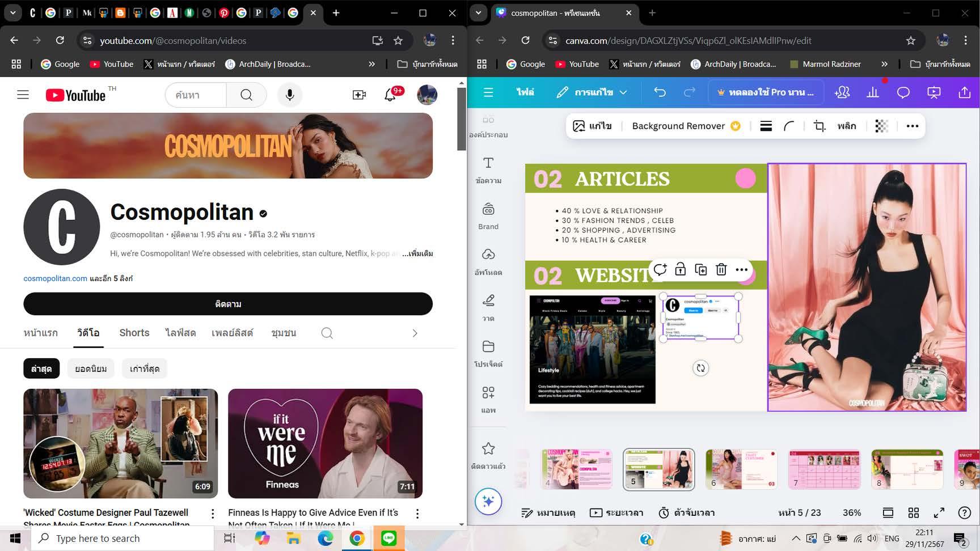
Task: Open Canva help question mark
Action: 964,512
